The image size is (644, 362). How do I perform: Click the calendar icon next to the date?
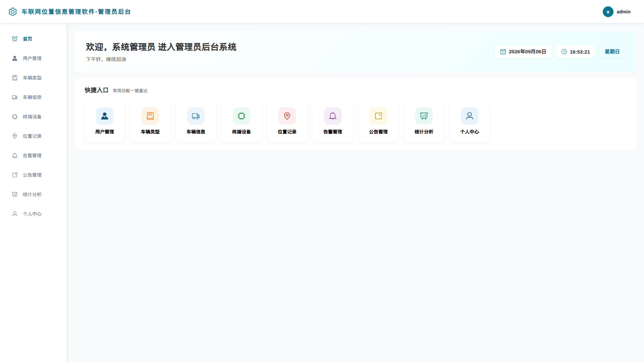pos(503,52)
